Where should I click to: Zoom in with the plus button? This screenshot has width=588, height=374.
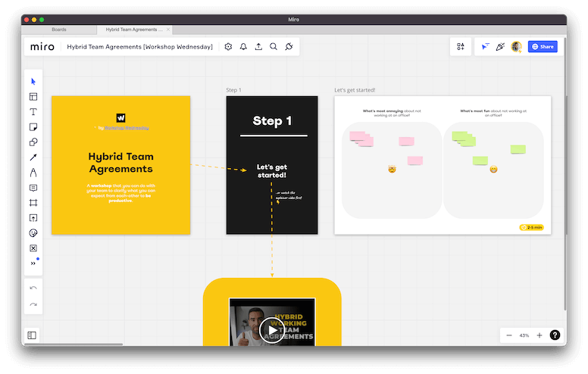pyautogui.click(x=540, y=335)
